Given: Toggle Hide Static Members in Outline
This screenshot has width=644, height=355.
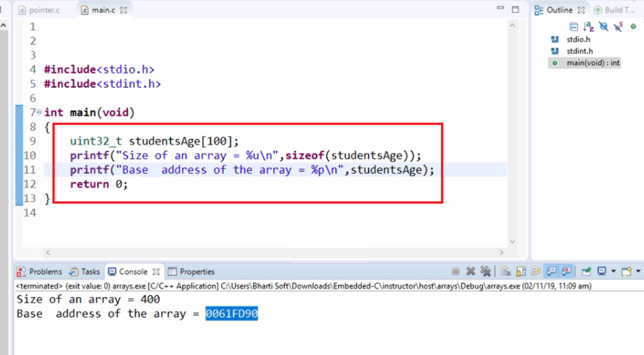Looking at the screenshot, I should pyautogui.click(x=619, y=26).
